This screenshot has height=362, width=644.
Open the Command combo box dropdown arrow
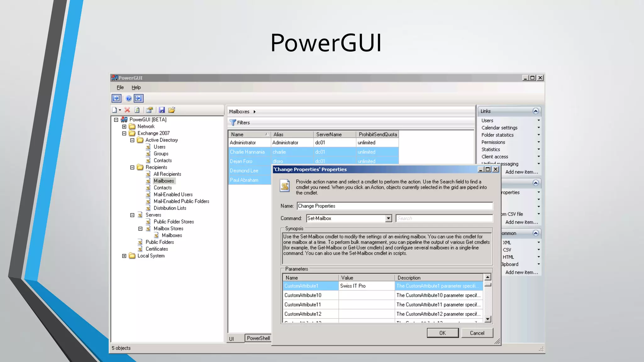[389, 218]
